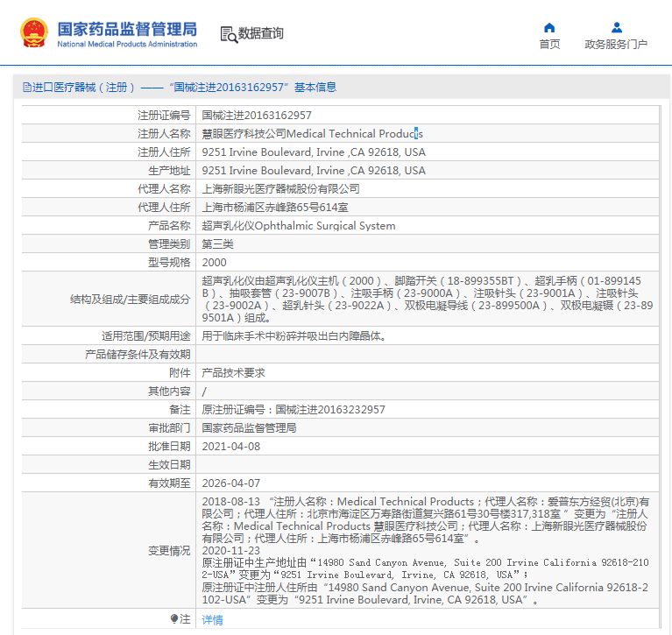The height and width of the screenshot is (635, 672).
Task: Click the slash value in 其他内容 row
Action: coord(204,392)
